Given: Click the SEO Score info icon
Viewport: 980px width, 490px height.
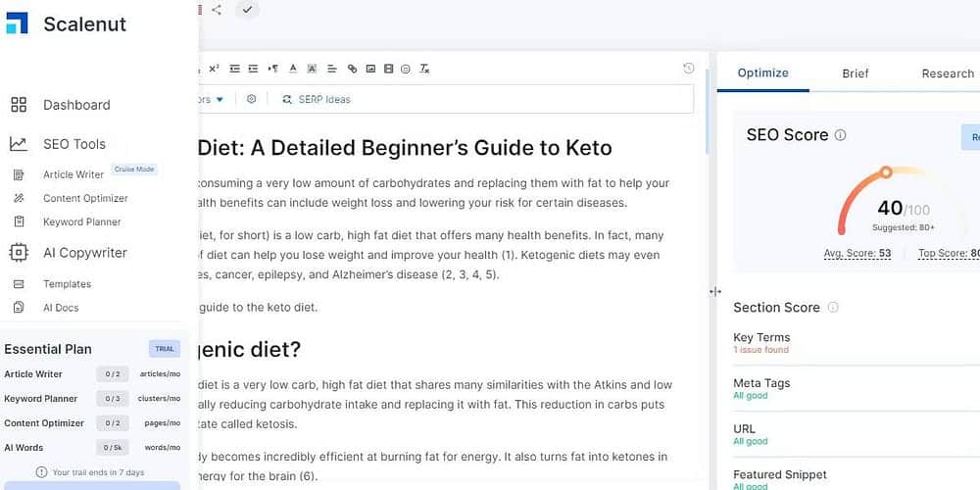Looking at the screenshot, I should pos(841,135).
